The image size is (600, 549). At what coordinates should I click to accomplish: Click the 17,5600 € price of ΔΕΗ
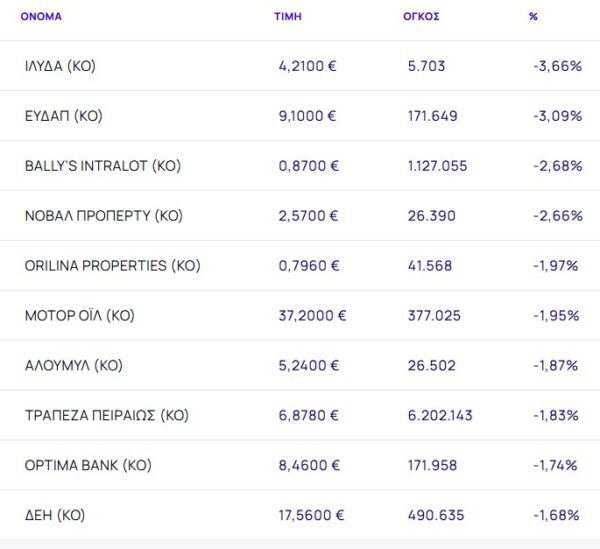tap(313, 515)
